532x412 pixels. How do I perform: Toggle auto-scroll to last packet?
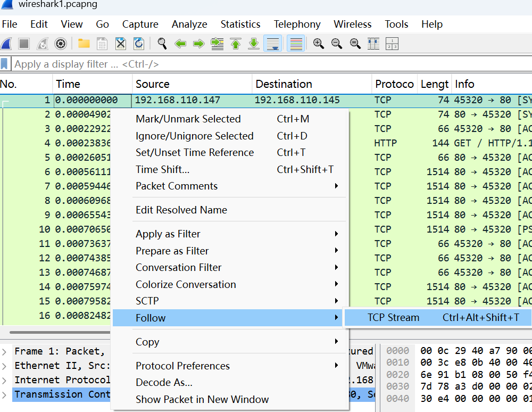point(273,44)
